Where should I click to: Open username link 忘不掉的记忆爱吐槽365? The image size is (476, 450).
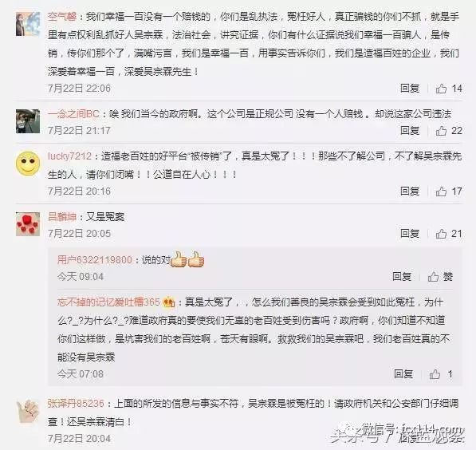pyautogui.click(x=108, y=302)
